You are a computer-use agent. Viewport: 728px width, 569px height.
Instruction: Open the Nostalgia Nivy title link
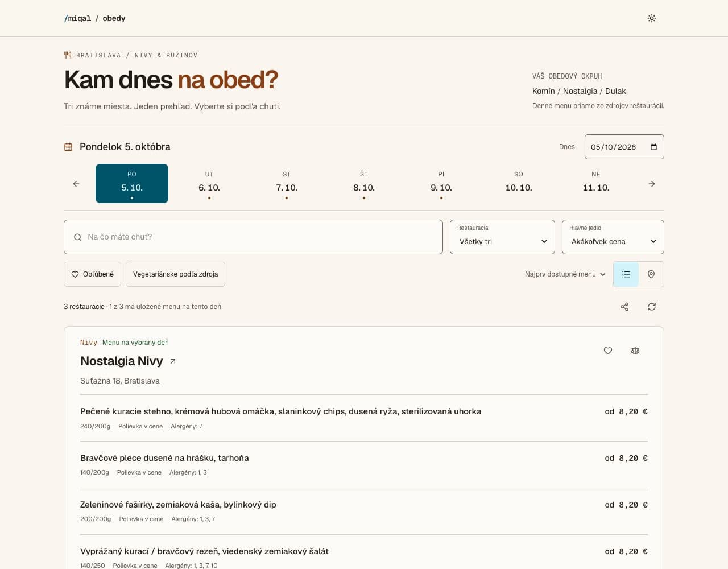coord(122,361)
